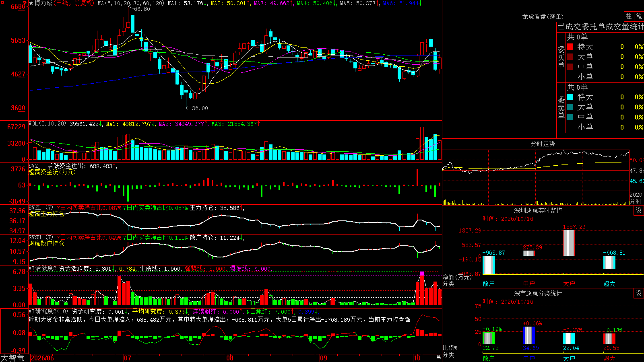Click the 1357.29 大户 bar in 深圳超赢实时监控

569,243
